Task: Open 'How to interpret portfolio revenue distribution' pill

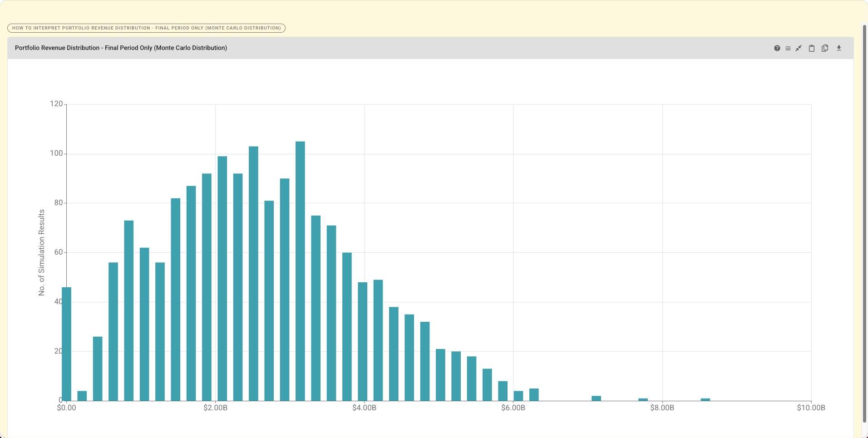Action: tap(146, 28)
